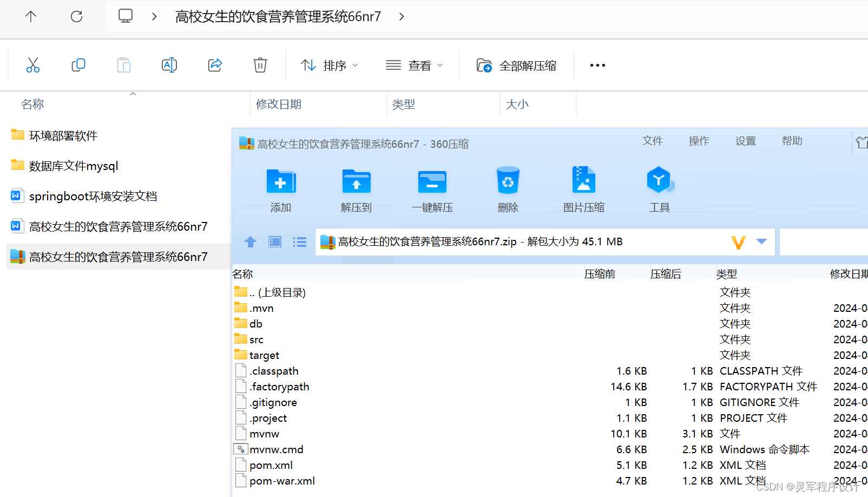Sort archive list by 类型 column in 360压缩
868x497 pixels.
pyautogui.click(x=727, y=274)
